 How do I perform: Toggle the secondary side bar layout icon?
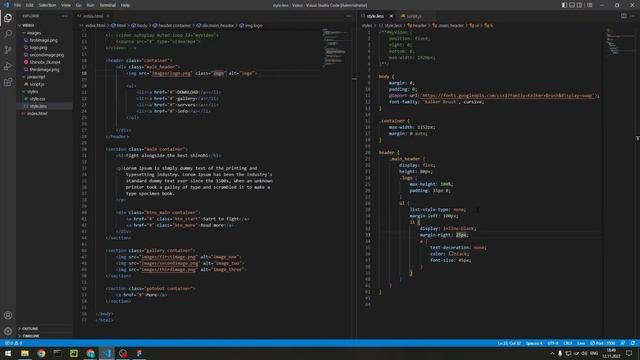coord(580,5)
